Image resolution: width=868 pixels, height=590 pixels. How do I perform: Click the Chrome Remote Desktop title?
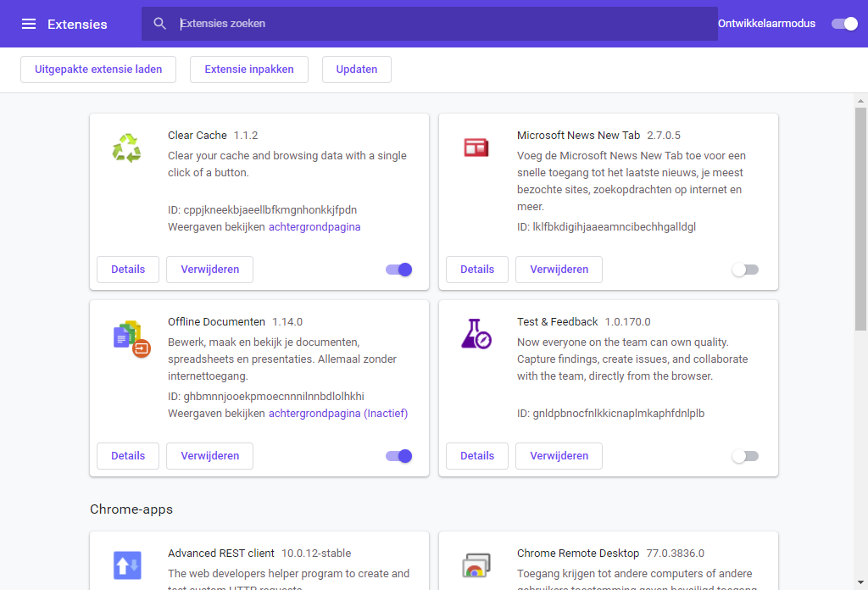pos(578,554)
